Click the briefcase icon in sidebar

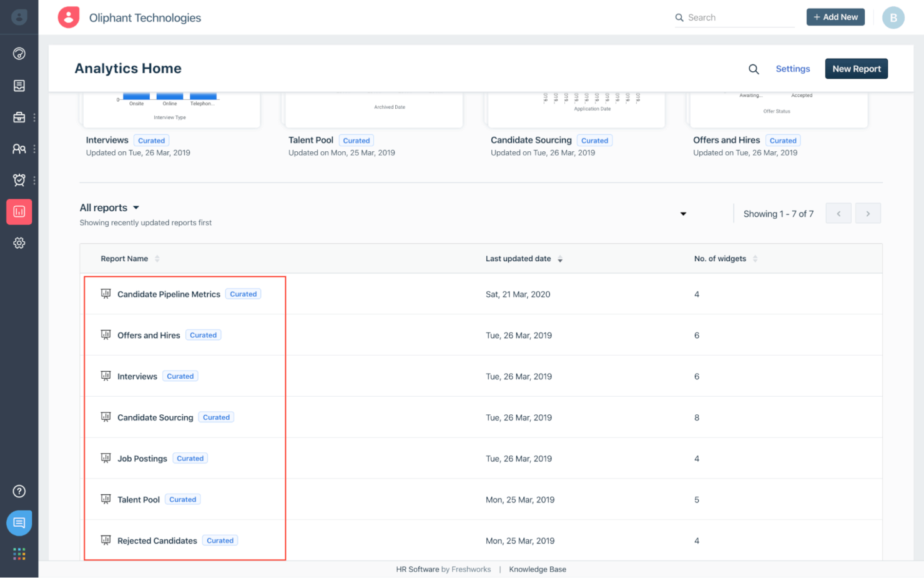pyautogui.click(x=19, y=117)
